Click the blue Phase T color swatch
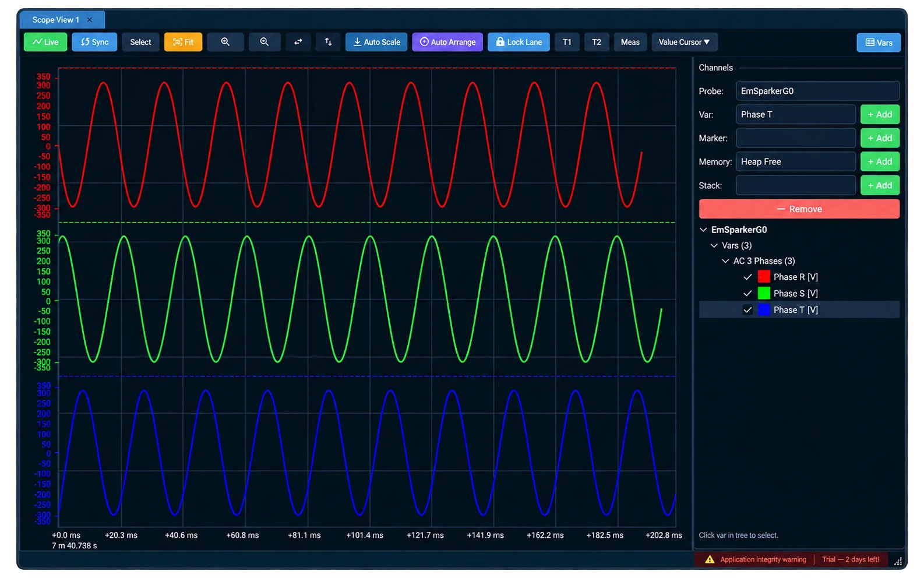Viewport: 924px width, 578px height. [764, 309]
